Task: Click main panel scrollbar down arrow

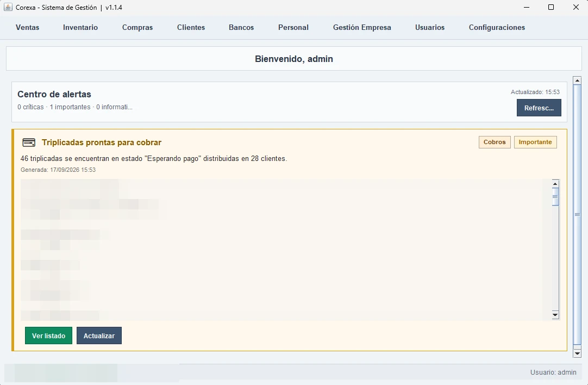Action: (x=577, y=353)
